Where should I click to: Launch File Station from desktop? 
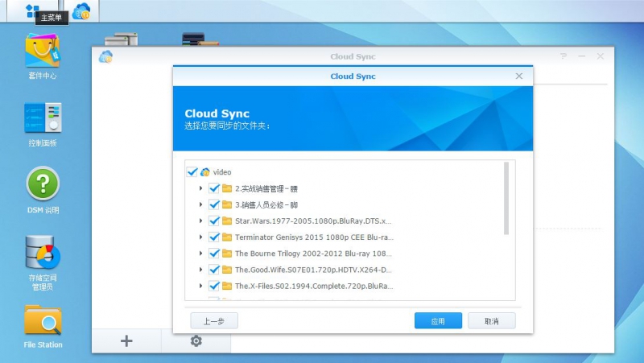[x=42, y=320]
